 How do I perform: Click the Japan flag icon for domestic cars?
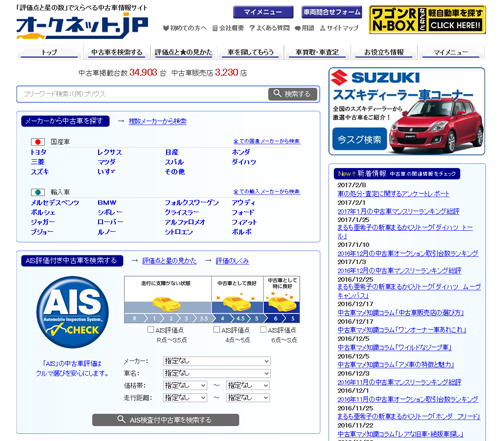click(38, 142)
